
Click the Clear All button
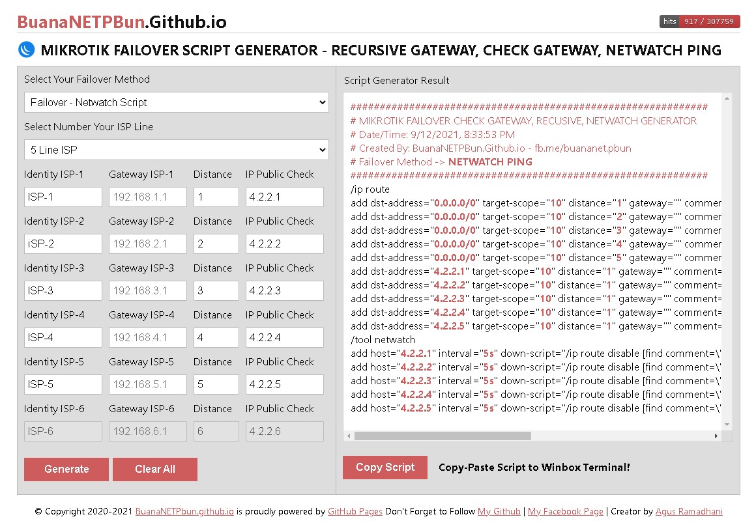click(154, 469)
